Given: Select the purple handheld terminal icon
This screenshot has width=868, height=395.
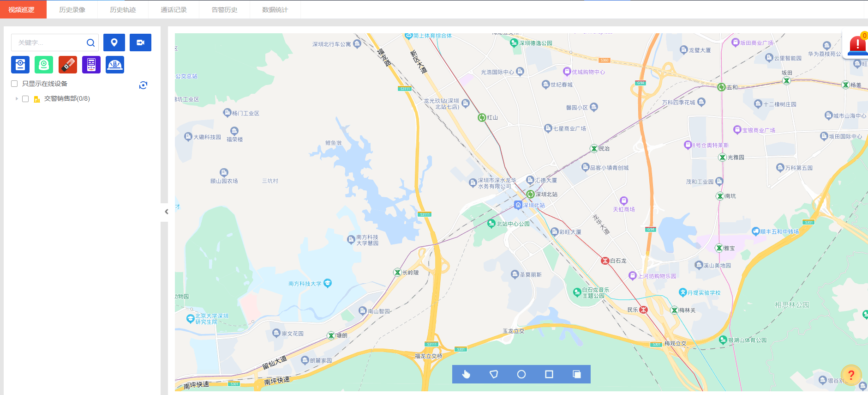Looking at the screenshot, I should pos(91,65).
